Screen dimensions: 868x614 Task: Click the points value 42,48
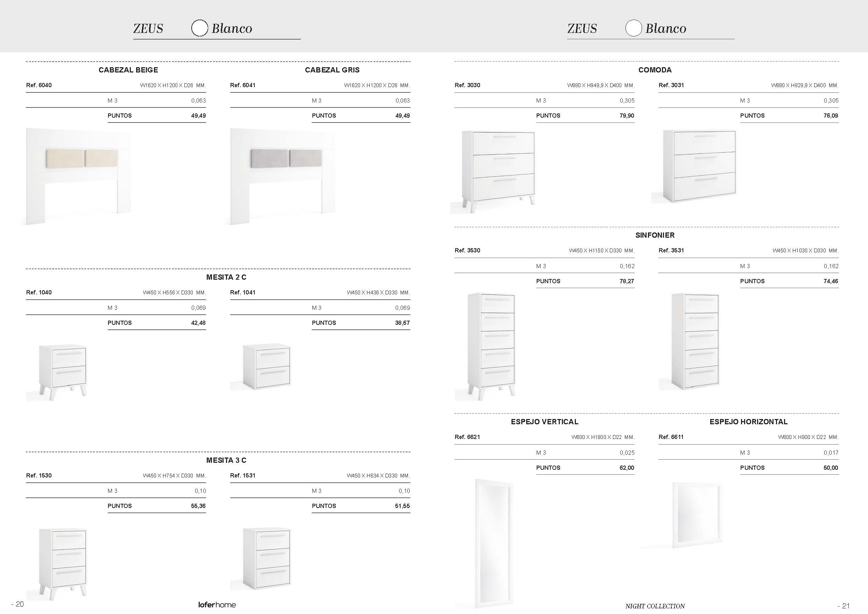[x=198, y=323]
